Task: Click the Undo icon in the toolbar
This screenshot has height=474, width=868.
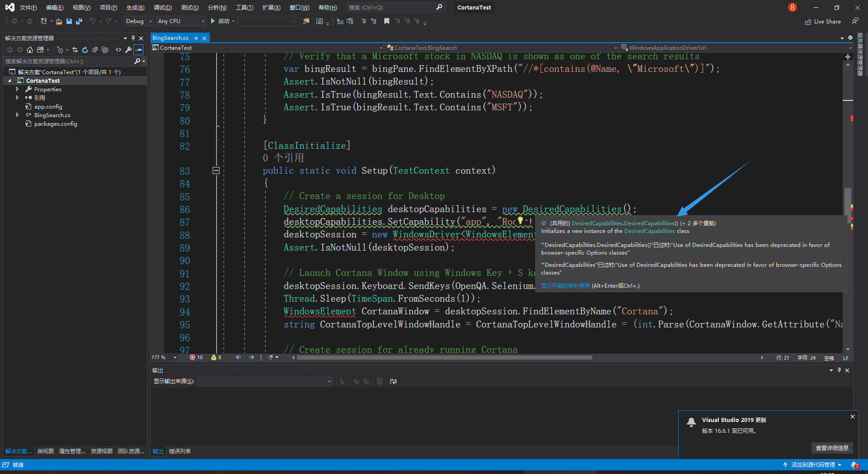Action: pyautogui.click(x=93, y=21)
